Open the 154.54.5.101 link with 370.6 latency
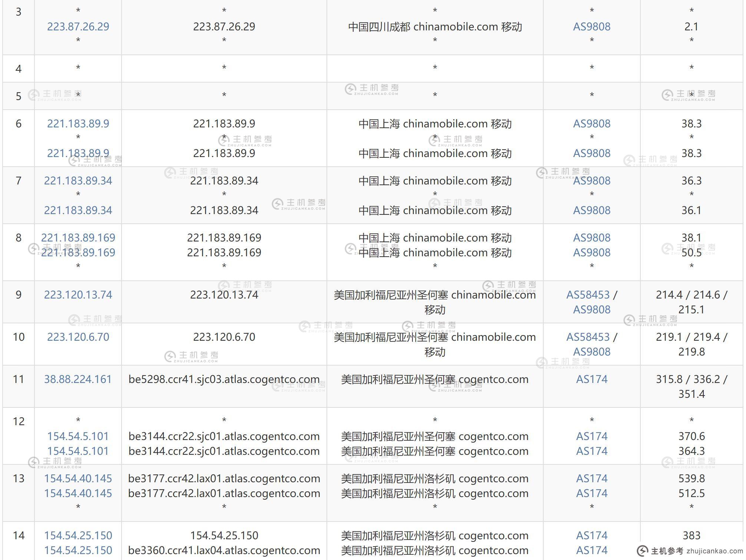The height and width of the screenshot is (560, 746). (x=78, y=436)
